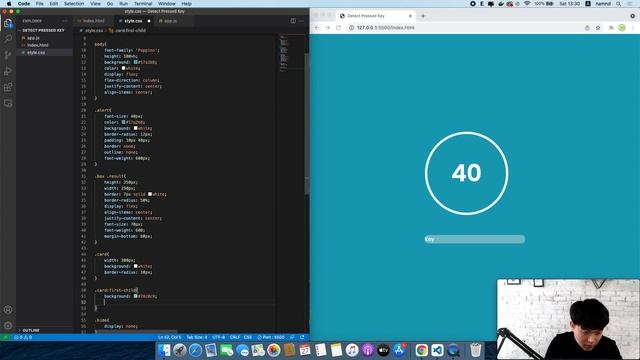Switch to the index.html editor tab
Viewport: 640px width, 360px height.
click(x=93, y=21)
